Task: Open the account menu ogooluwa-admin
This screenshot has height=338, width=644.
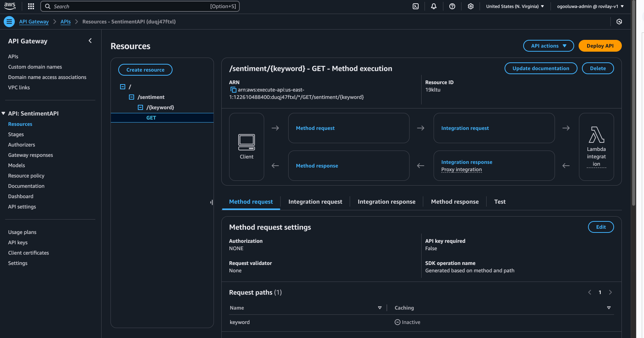Action: [x=590, y=6]
